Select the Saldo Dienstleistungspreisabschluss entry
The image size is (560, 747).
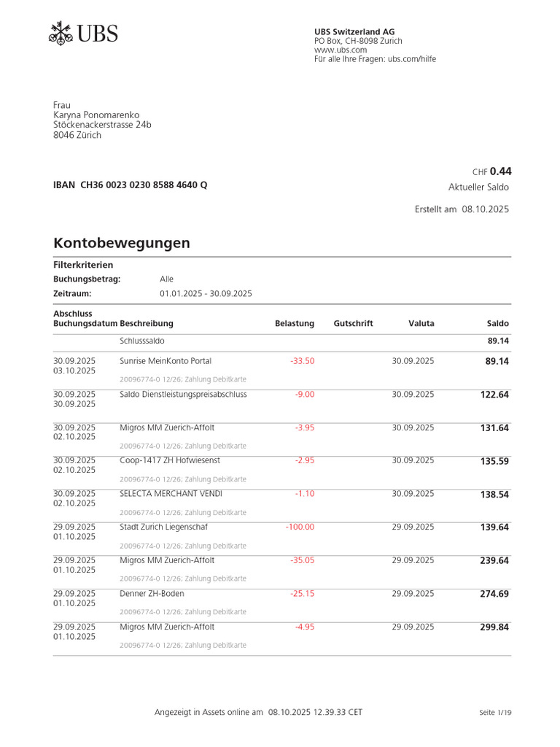click(282, 406)
